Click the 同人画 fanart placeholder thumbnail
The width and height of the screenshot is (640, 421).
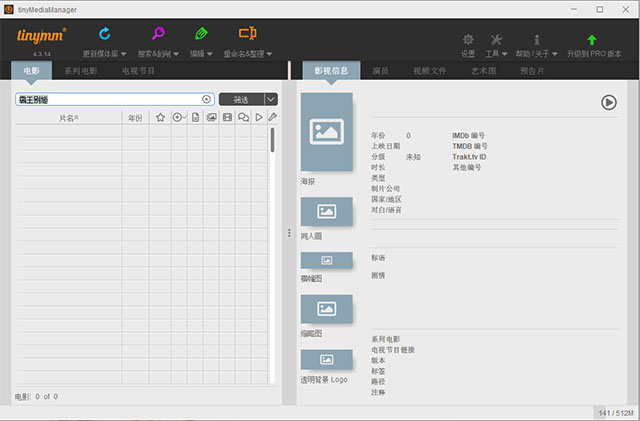click(x=327, y=212)
